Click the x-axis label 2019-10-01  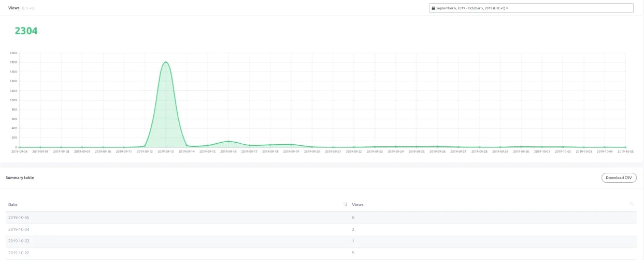pos(542,152)
